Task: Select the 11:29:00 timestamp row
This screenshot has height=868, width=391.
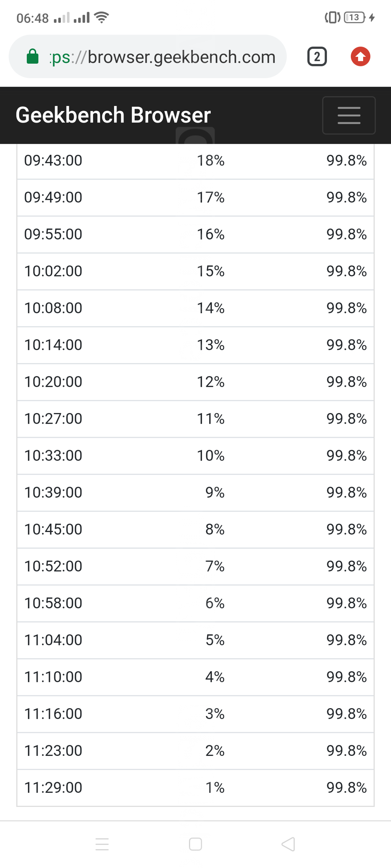Action: pyautogui.click(x=53, y=788)
